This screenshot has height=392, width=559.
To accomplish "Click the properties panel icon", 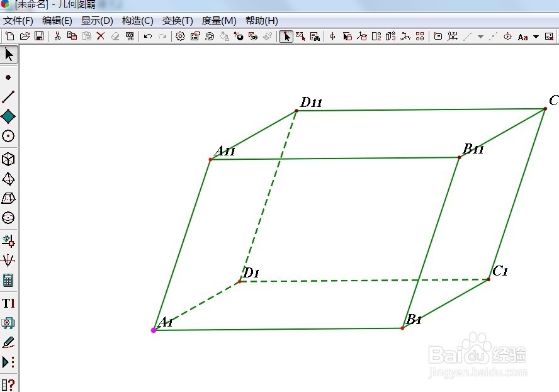I will 195,36.
